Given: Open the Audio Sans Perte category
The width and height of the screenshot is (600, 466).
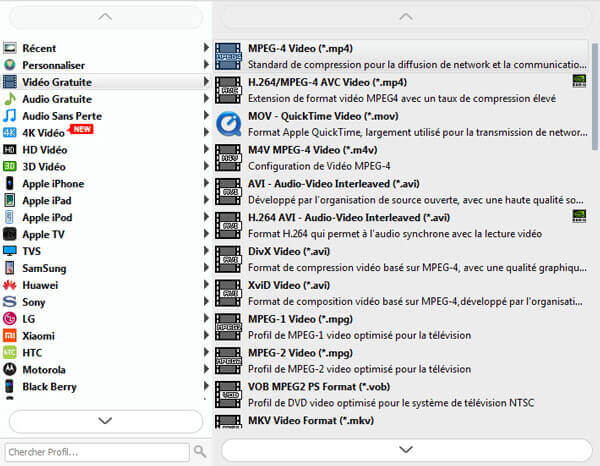Looking at the screenshot, I should click(x=106, y=116).
